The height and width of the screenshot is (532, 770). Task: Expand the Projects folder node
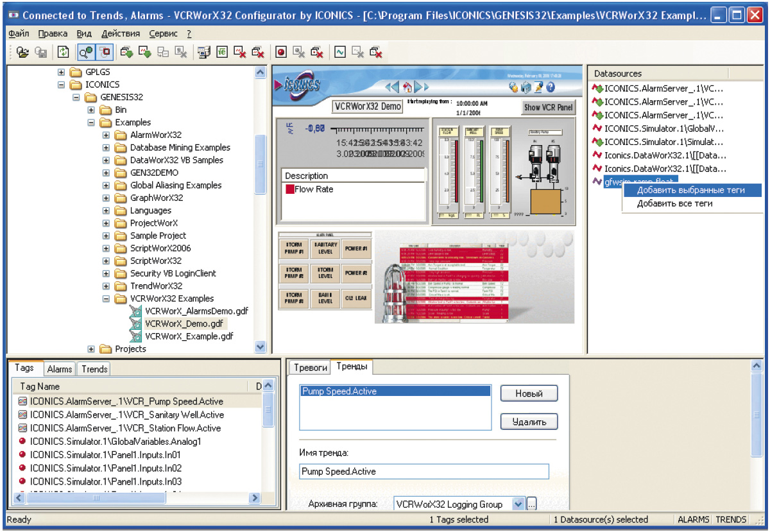click(x=91, y=349)
